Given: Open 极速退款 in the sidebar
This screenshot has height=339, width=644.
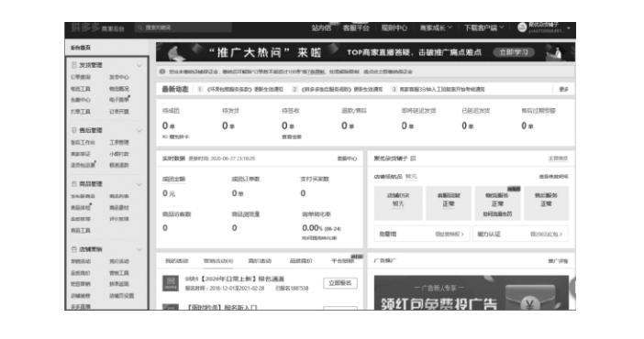Looking at the screenshot, I should coord(119,165).
